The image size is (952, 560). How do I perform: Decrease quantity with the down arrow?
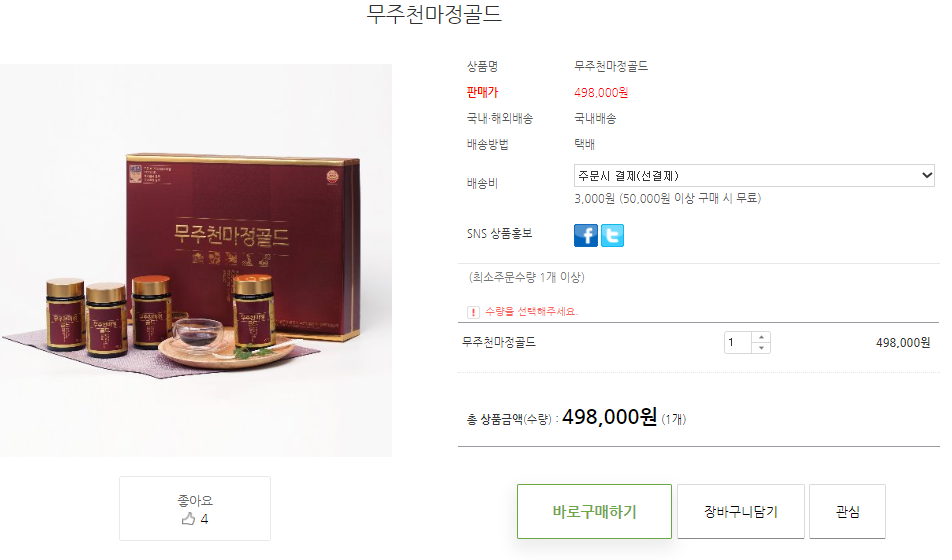click(761, 348)
